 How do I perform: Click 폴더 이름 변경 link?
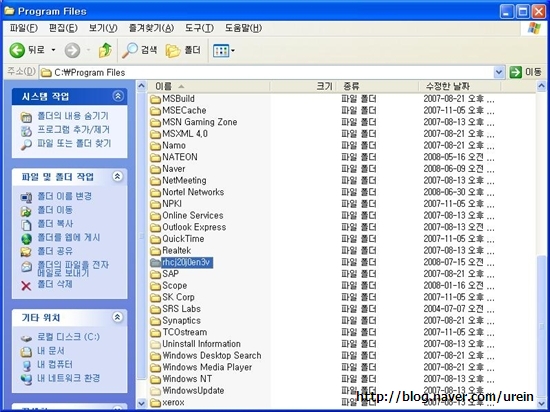pyautogui.click(x=65, y=196)
